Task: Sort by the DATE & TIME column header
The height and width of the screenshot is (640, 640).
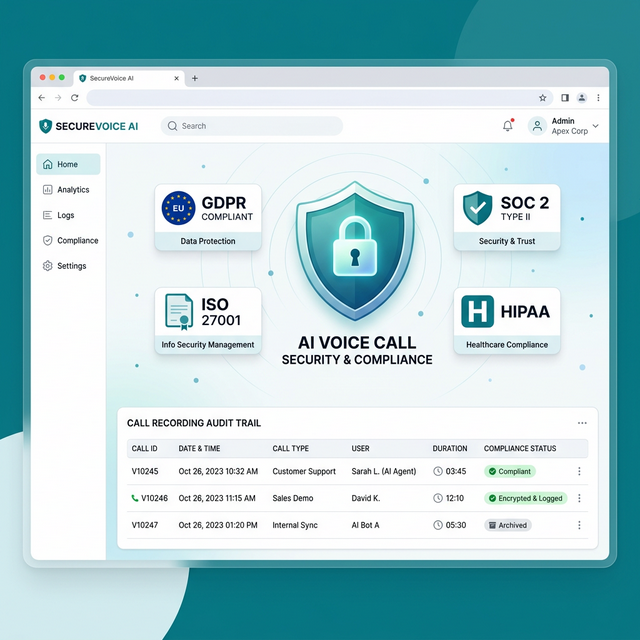Action: tap(199, 449)
